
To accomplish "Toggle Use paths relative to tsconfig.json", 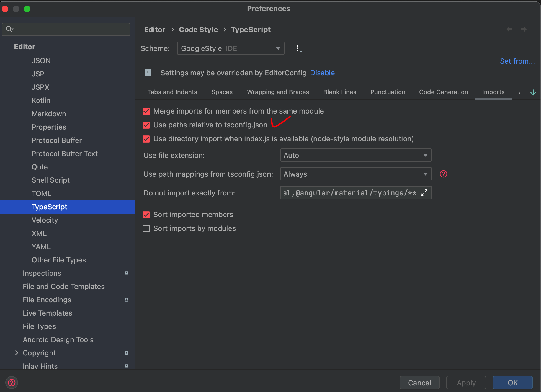I will (146, 125).
